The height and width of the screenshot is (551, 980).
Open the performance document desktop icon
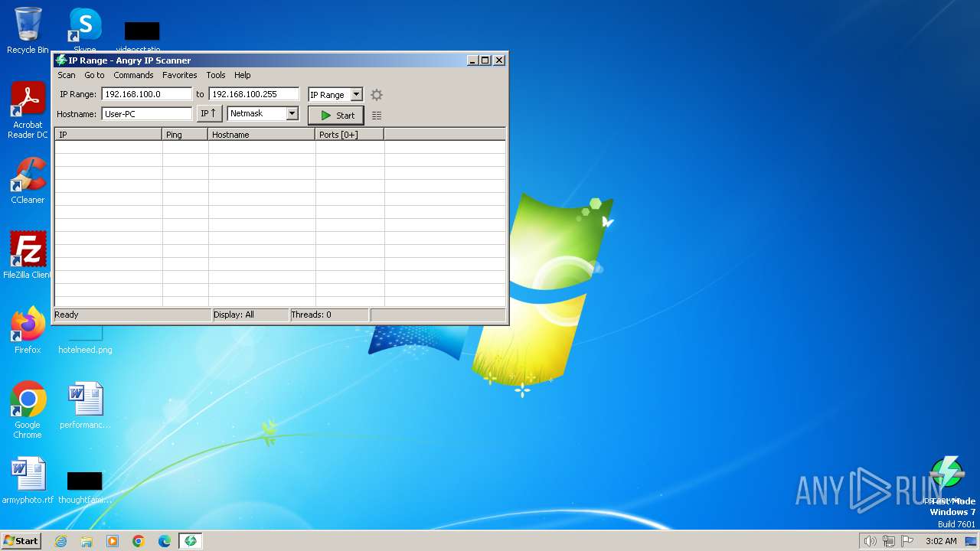85,406
